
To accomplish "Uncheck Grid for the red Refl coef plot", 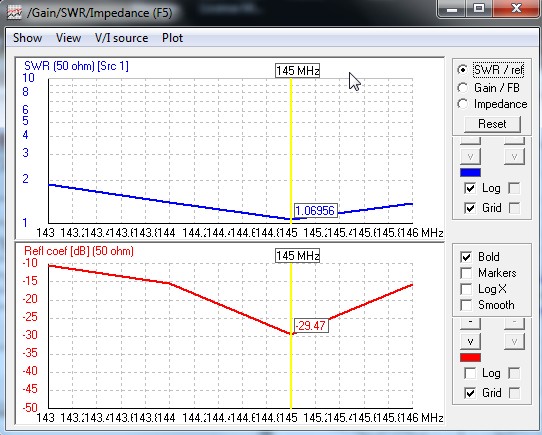I will (x=470, y=393).
